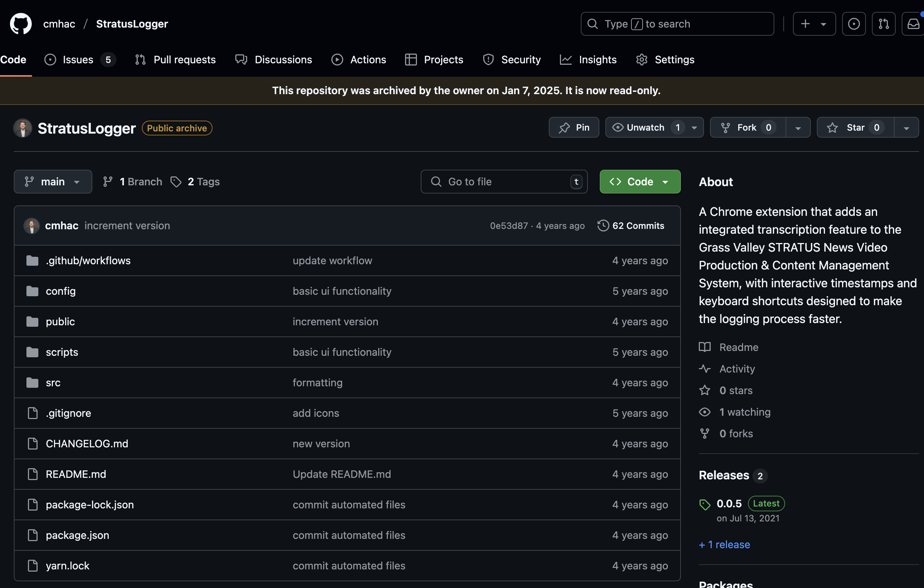Expand the star lists dropdown arrow
The width and height of the screenshot is (924, 588).
(x=907, y=127)
